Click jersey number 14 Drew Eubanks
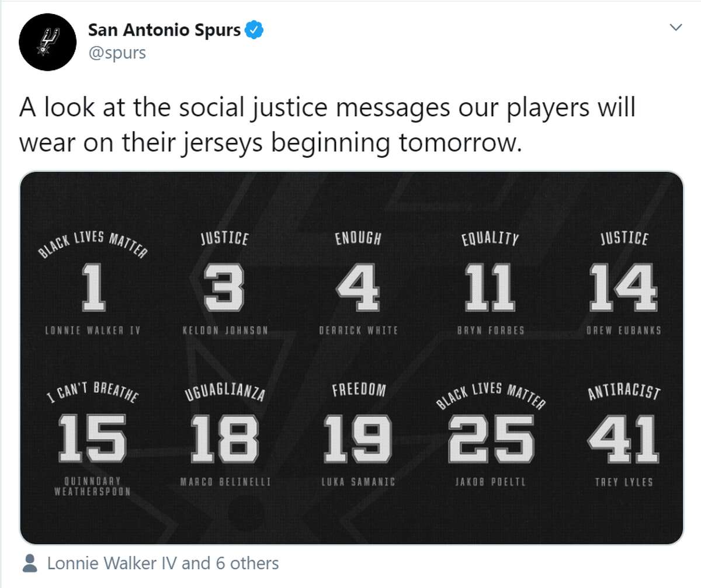The width and height of the screenshot is (701, 588). click(x=623, y=287)
